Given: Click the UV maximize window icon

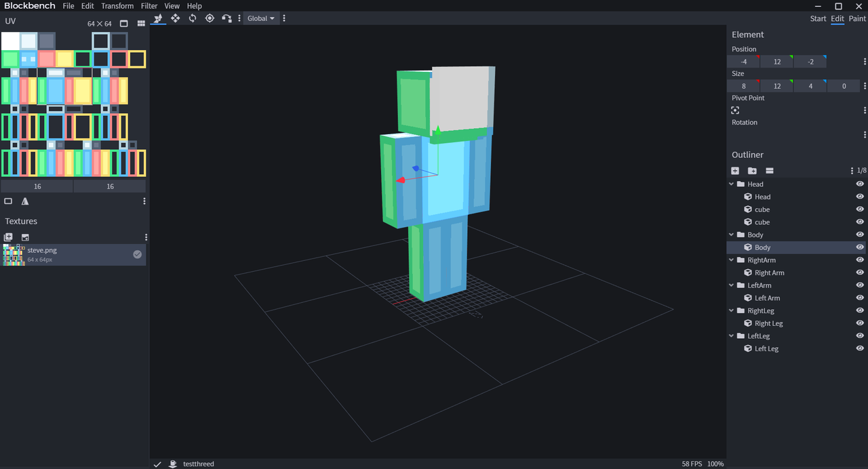Looking at the screenshot, I should (124, 24).
